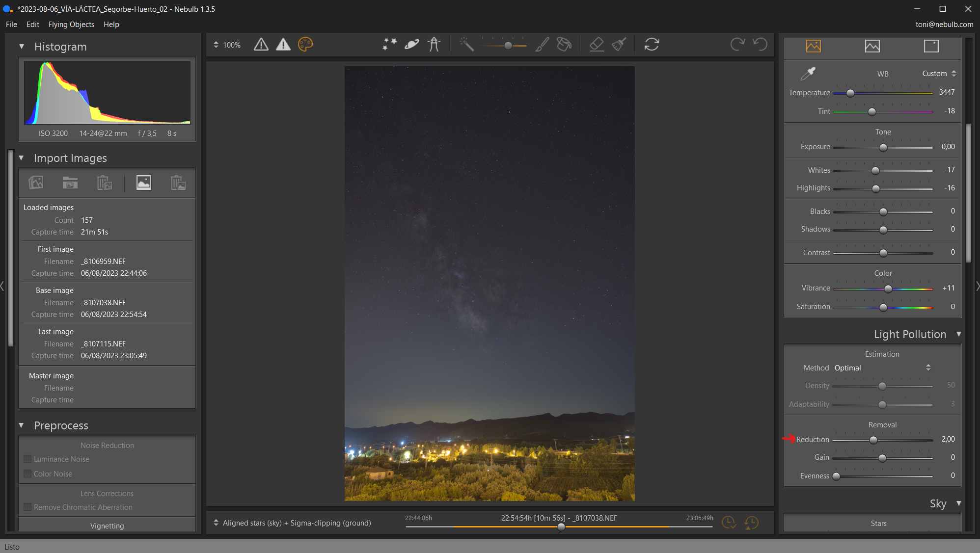This screenshot has width=980, height=553.
Task: Open the orange image adjustments tab icon
Action: click(814, 46)
